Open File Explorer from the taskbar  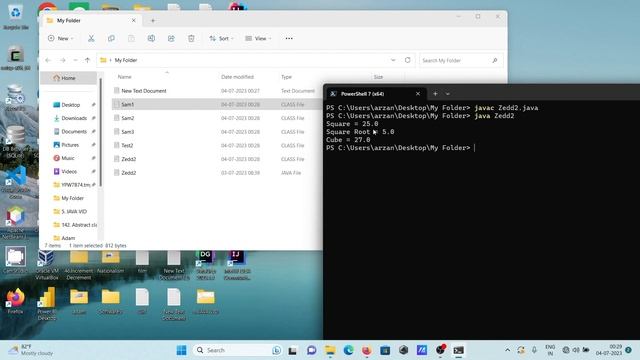pos(330,350)
